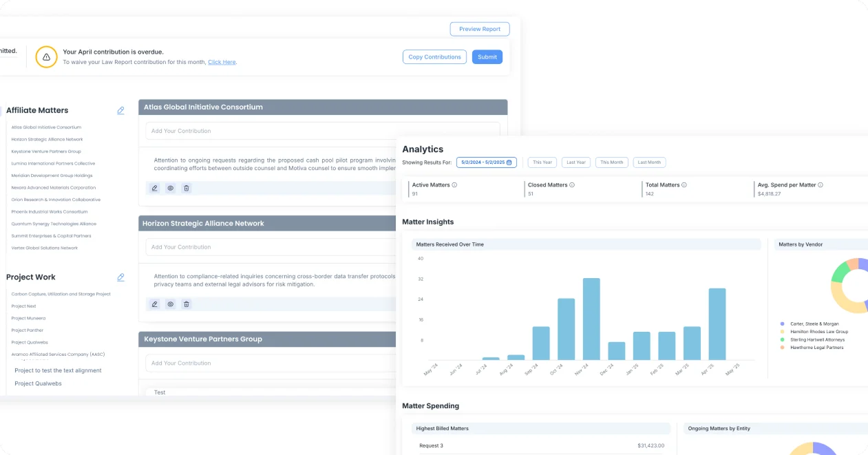Follow the Click Here waiver link

pyautogui.click(x=222, y=62)
